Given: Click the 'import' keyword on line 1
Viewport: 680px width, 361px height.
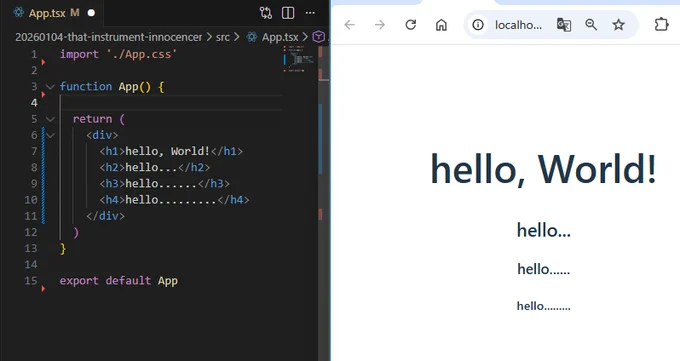Looking at the screenshot, I should click(79, 55).
